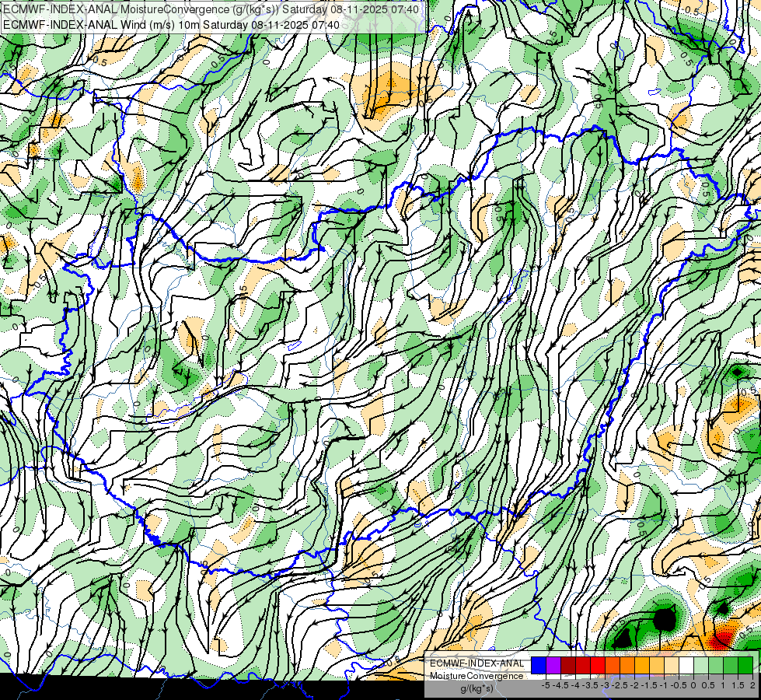761x700 pixels.
Task: Click the blue legend color swatch
Action: coord(539,666)
